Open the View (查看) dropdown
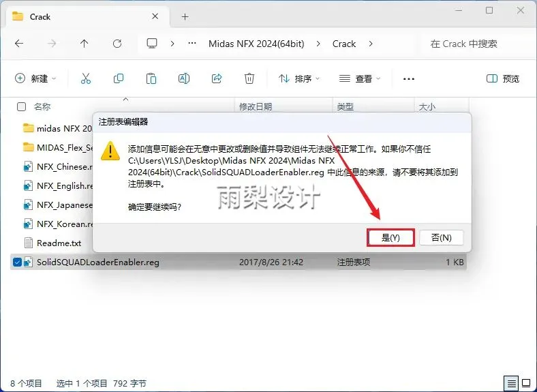This screenshot has height=392, width=537. tap(360, 78)
